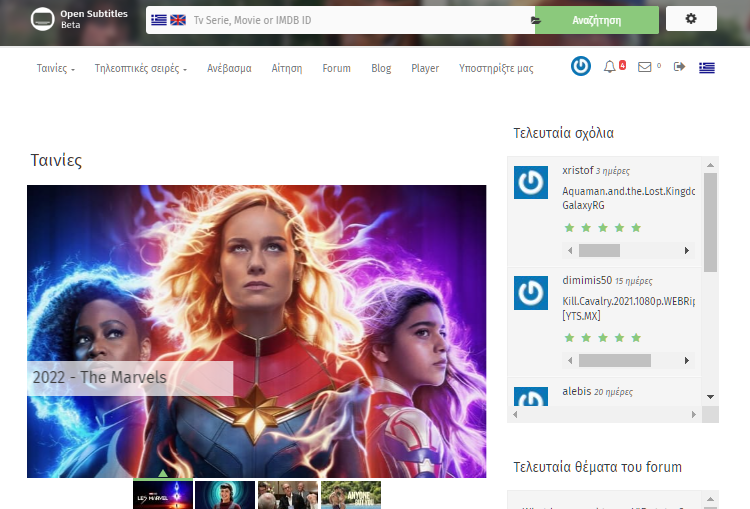The image size is (750, 509).
Task: Click comments panel bottom scrollbar left arrow
Action: pyautogui.click(x=515, y=414)
